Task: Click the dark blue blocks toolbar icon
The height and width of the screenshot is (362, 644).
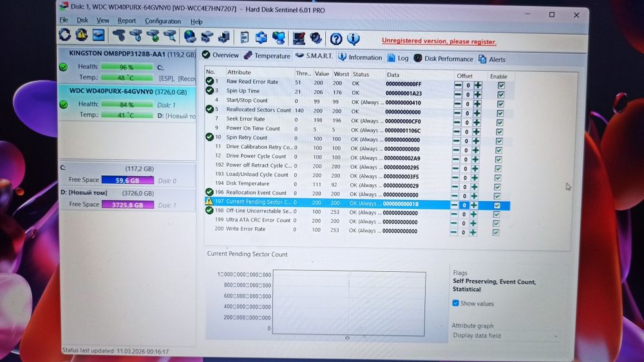Action: pos(224,37)
